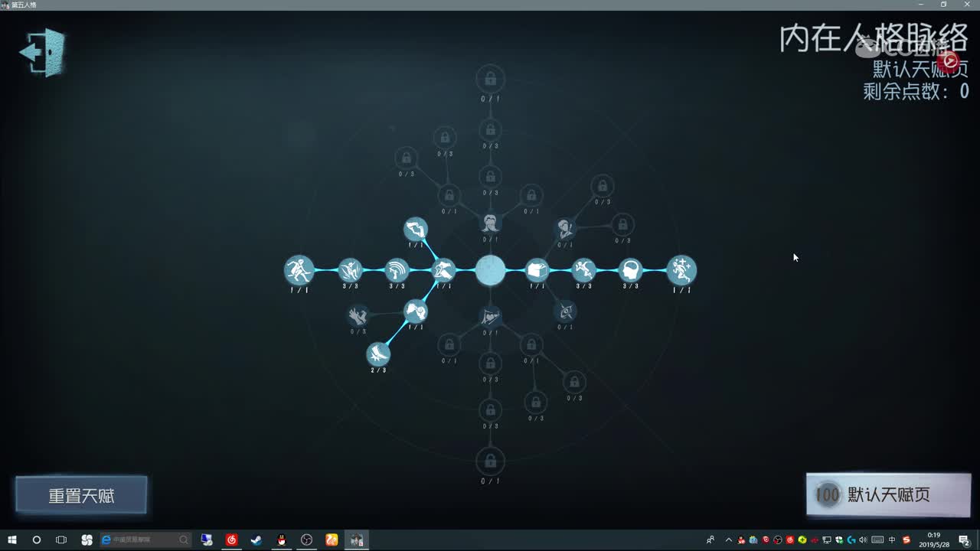The image size is (980, 551).
Task: Select the sound-wave arcs talent node
Action: pos(397,270)
